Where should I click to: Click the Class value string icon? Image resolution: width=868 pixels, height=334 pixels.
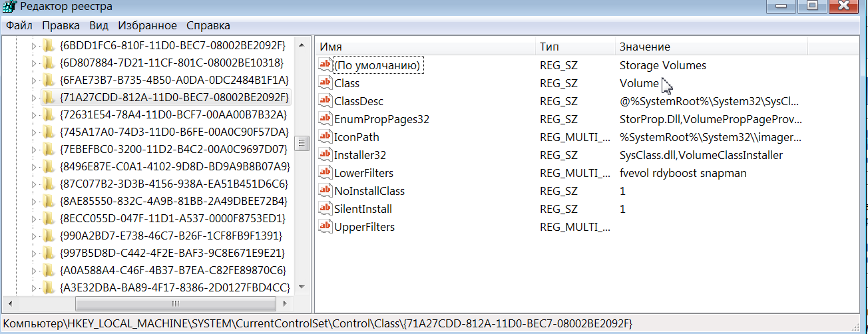click(x=325, y=83)
